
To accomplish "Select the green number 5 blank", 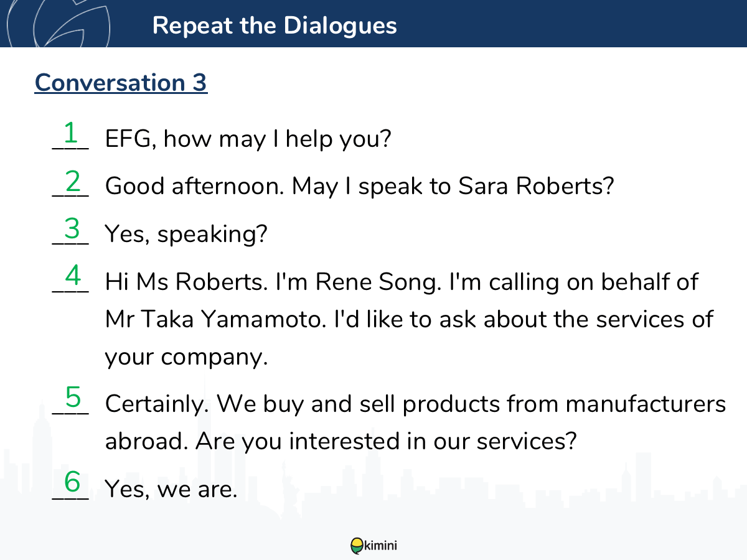I will [x=70, y=399].
